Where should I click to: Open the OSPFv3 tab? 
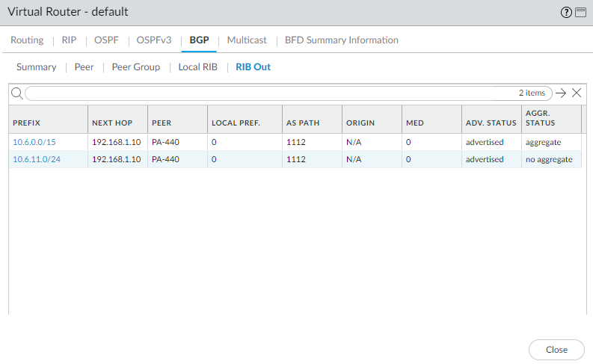click(152, 40)
